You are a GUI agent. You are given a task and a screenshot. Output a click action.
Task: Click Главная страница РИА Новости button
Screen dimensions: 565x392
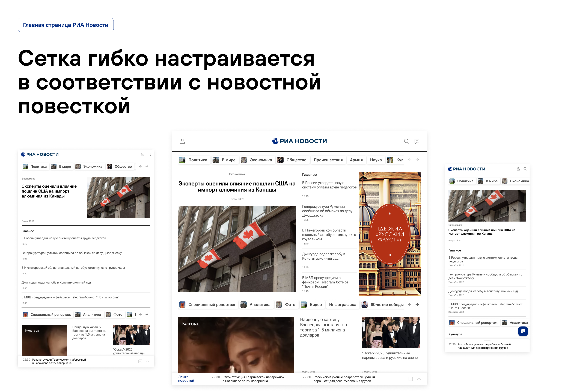pos(66,25)
